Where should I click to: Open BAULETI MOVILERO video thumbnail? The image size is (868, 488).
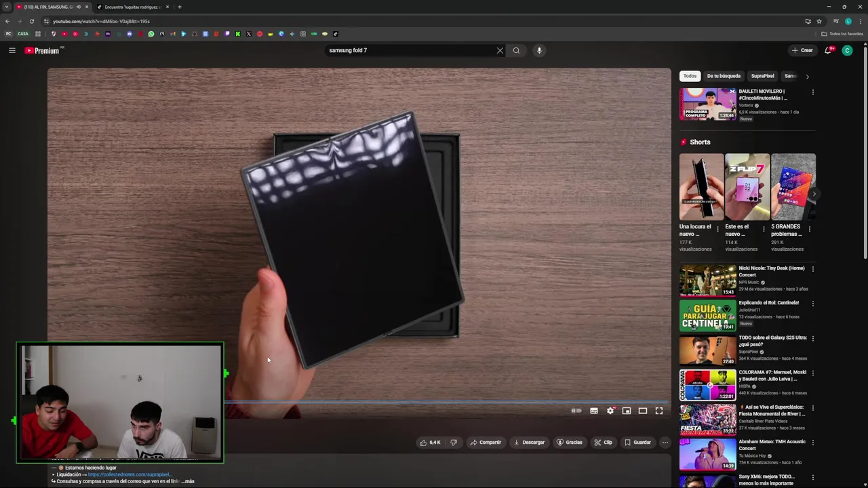(x=708, y=104)
